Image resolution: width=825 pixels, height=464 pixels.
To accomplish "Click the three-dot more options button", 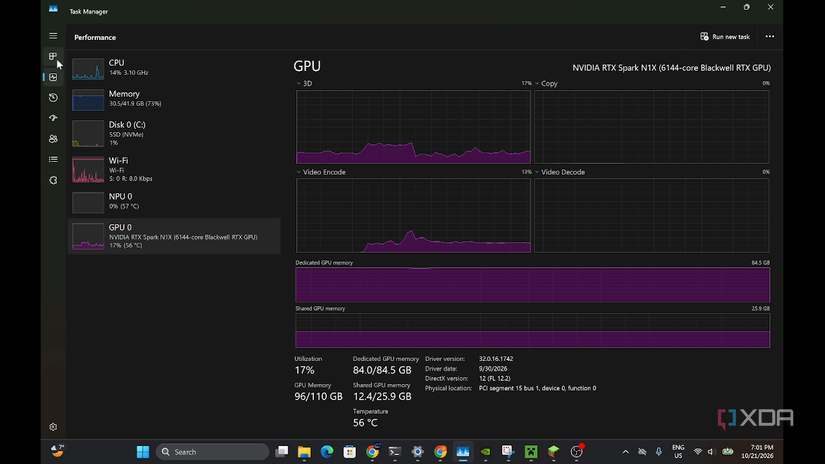I will click(770, 37).
